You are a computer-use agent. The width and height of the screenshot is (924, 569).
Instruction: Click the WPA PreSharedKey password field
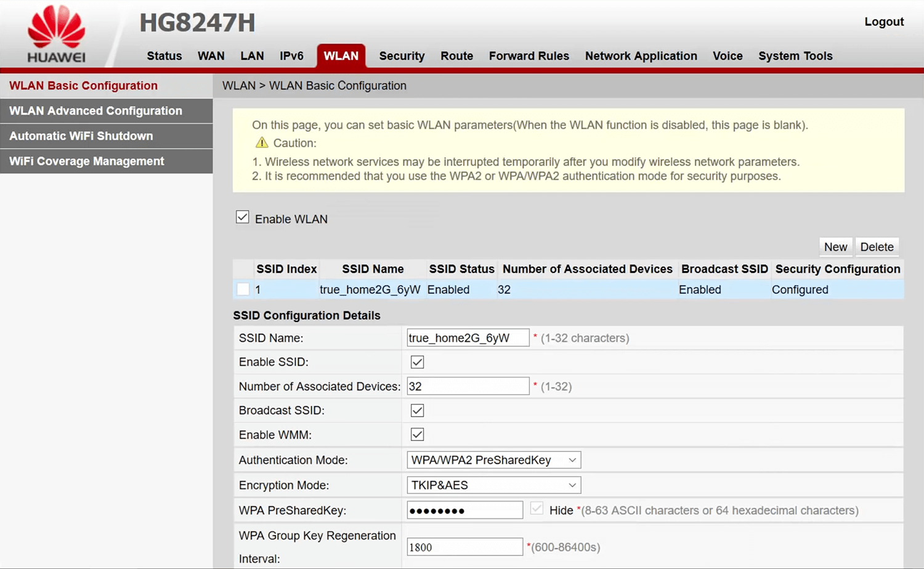click(464, 510)
